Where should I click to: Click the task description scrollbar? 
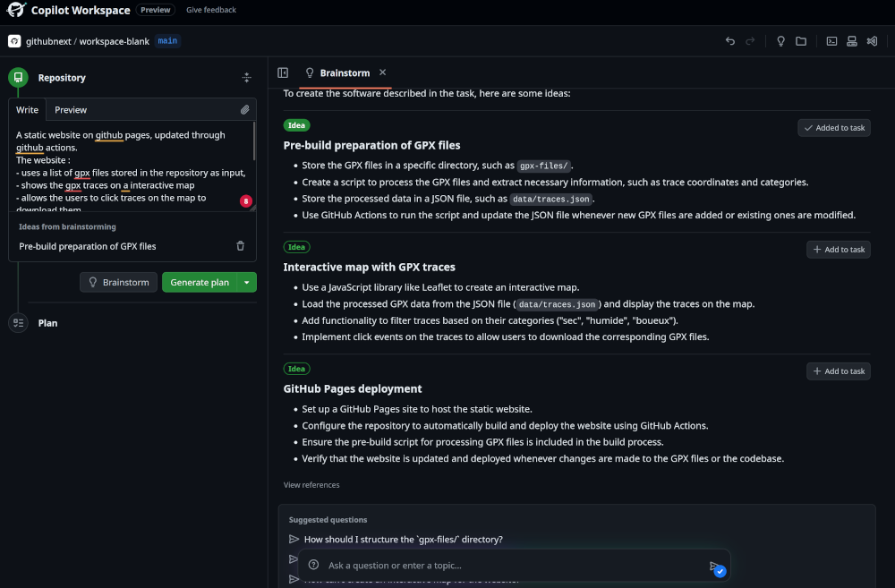[254, 141]
